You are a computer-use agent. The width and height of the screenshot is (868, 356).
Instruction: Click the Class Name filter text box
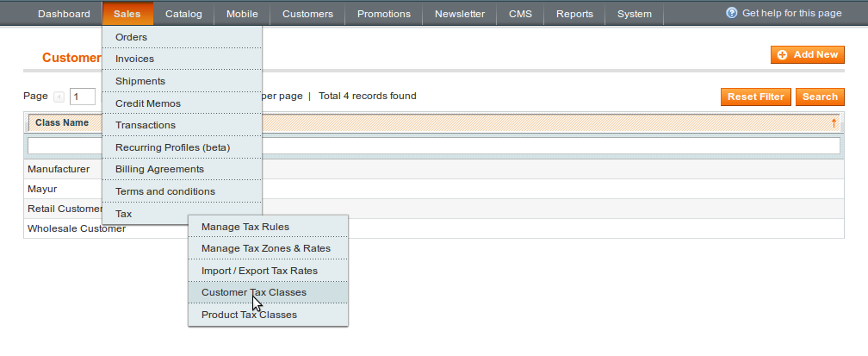[434, 146]
